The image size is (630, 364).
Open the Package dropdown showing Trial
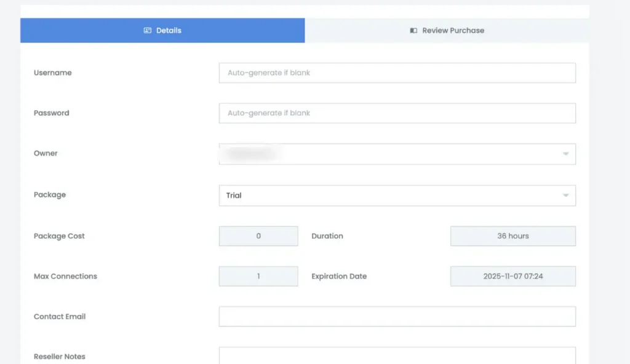(397, 196)
